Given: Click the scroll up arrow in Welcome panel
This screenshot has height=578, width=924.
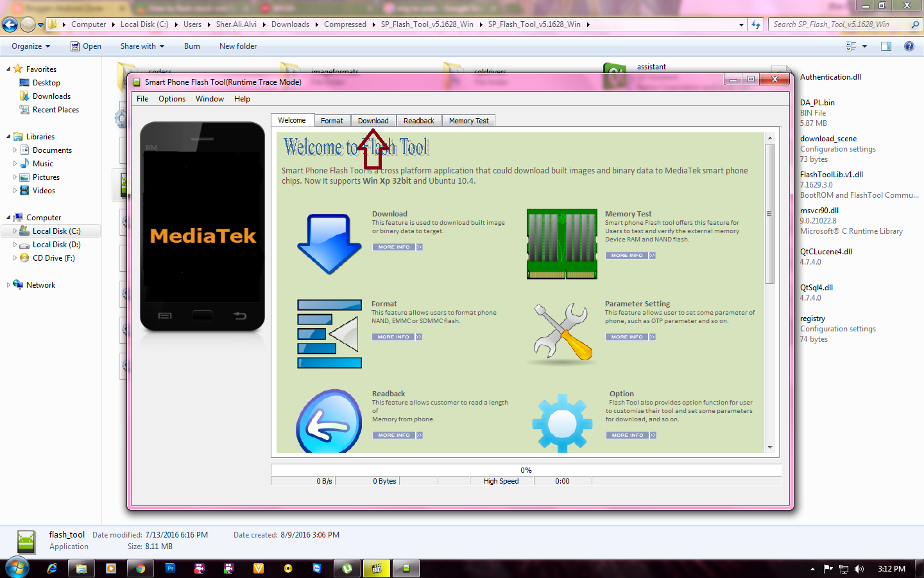Looking at the screenshot, I should click(x=770, y=138).
